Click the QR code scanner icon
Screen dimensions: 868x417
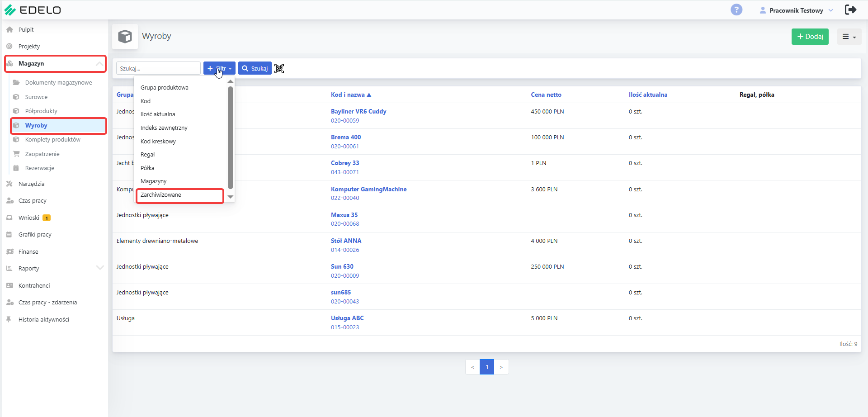pos(279,68)
